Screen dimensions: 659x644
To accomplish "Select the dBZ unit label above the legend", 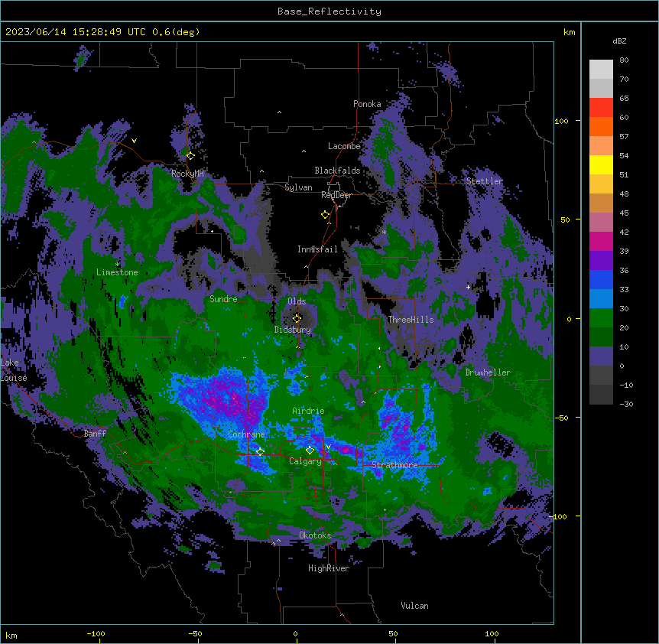I will coord(619,41).
